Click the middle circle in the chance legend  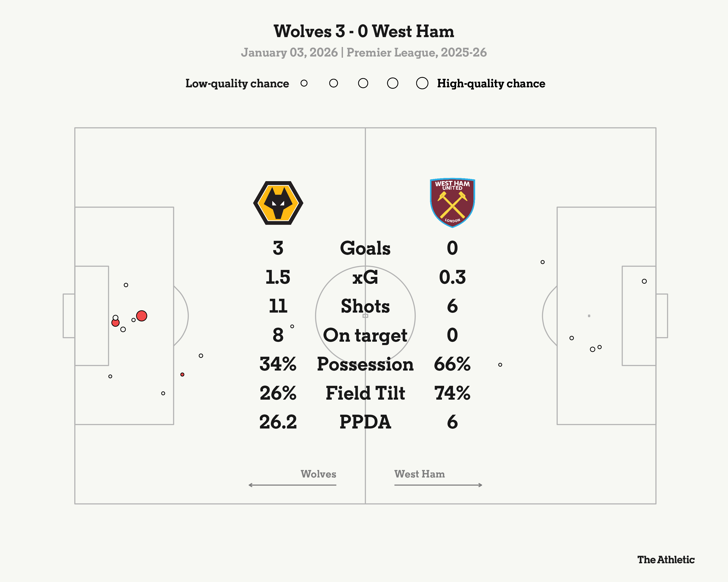coord(363,83)
